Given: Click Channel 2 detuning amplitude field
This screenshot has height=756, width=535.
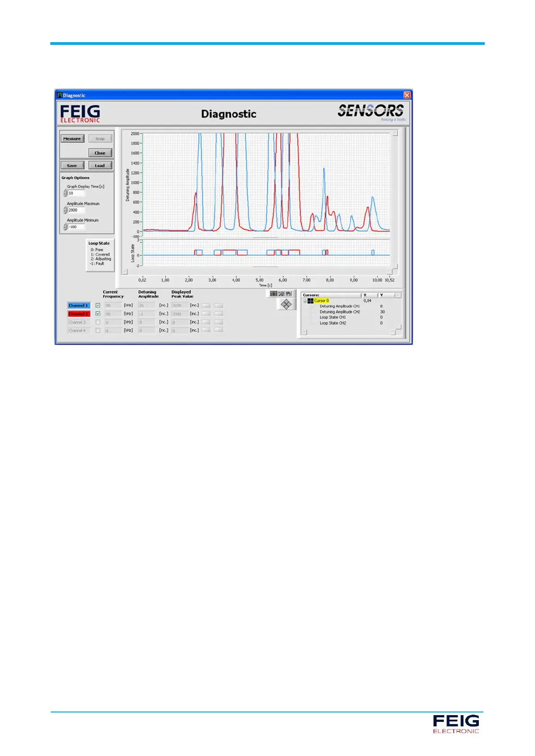Looking at the screenshot, I should pos(147,314).
